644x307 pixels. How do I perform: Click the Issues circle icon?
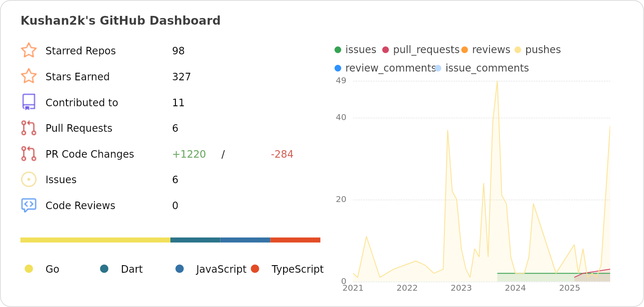pos(28,179)
